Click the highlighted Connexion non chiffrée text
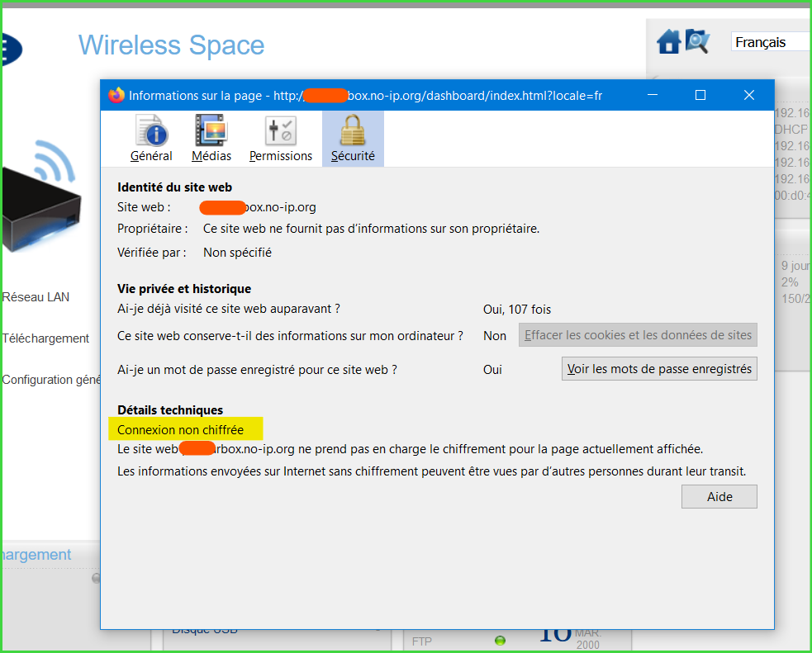 point(180,429)
